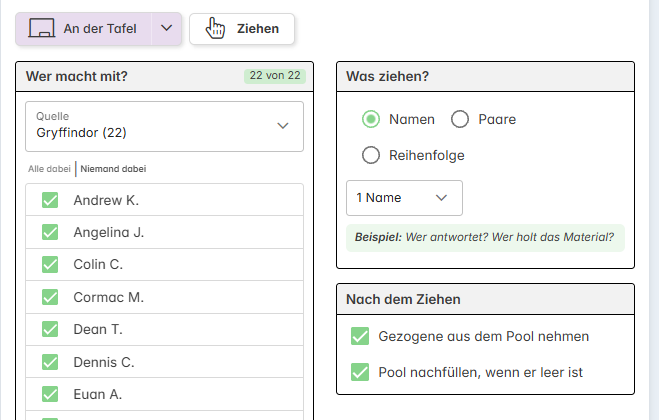Image resolution: width=659 pixels, height=420 pixels.
Task: Click the blackboard icon of An der Tafel
Action: point(41,28)
